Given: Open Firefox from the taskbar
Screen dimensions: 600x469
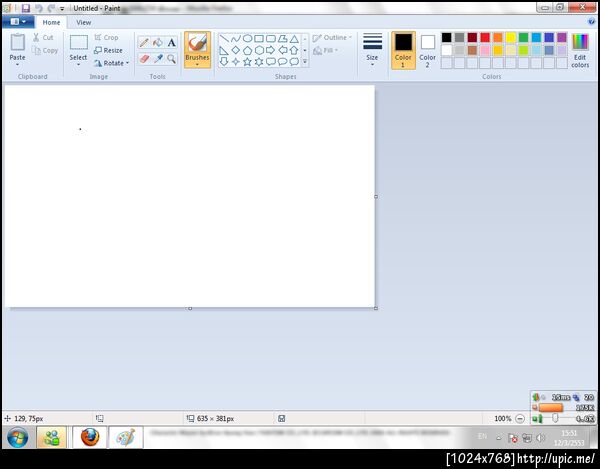Looking at the screenshot, I should click(x=90, y=437).
